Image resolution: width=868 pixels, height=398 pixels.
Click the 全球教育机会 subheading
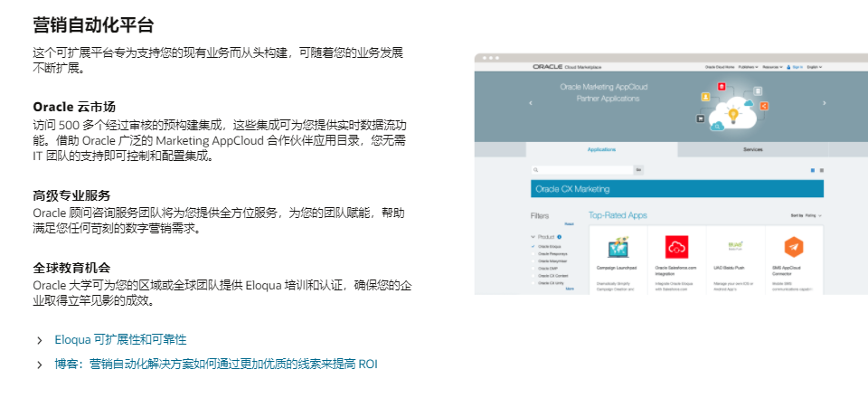[71, 268]
